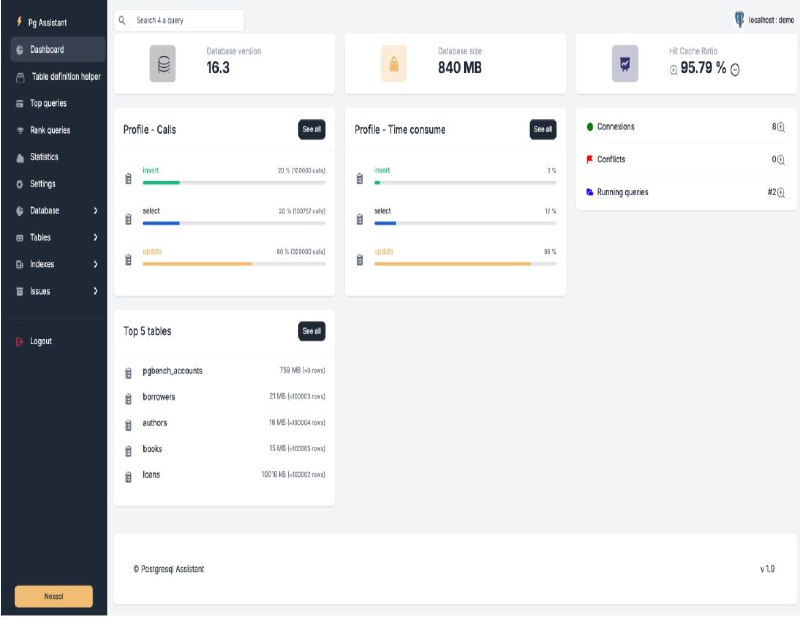Click clipboard icon next to pgbench_accounts

[128, 373]
